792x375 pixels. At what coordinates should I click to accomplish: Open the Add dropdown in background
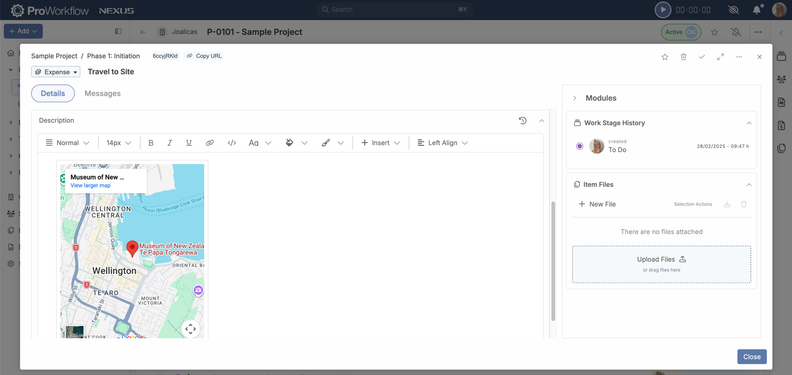(23, 31)
